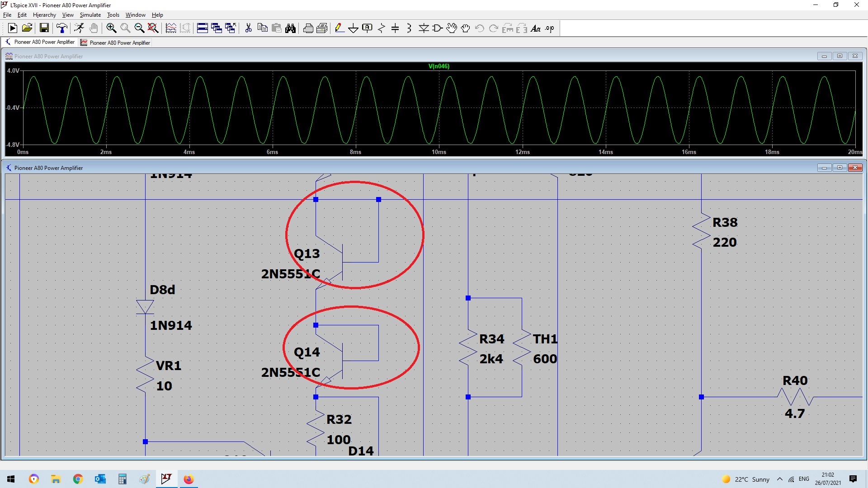The image size is (868, 488).
Task: Open File Explorer from taskbar
Action: point(56,479)
